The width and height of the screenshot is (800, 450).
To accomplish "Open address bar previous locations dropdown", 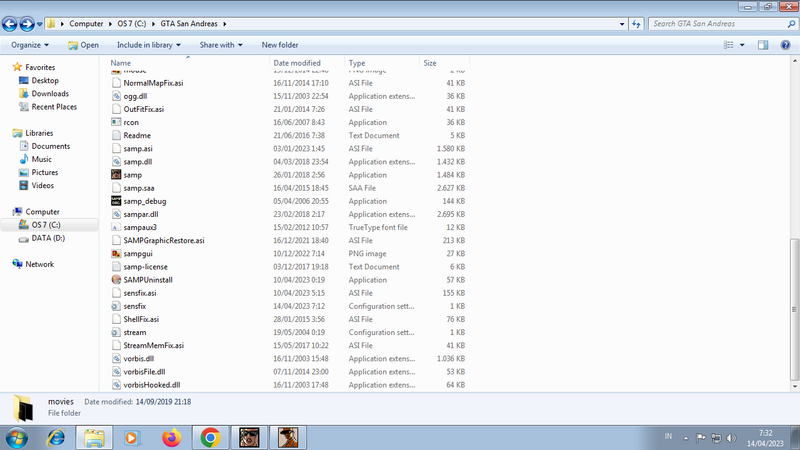I will (x=622, y=24).
